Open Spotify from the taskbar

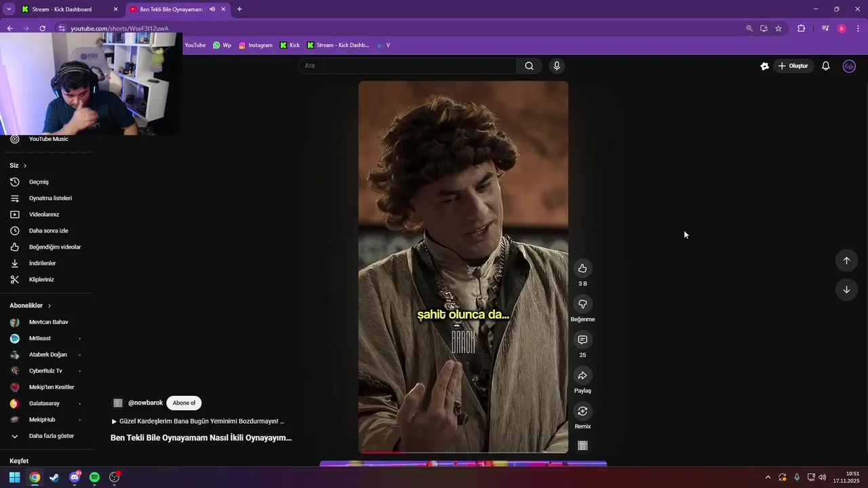[x=94, y=477]
